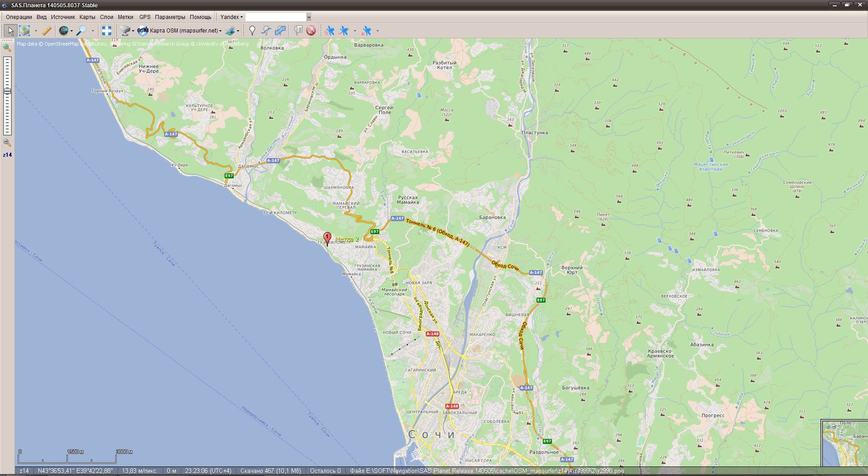Activate the rectangular selection tool

[24, 31]
